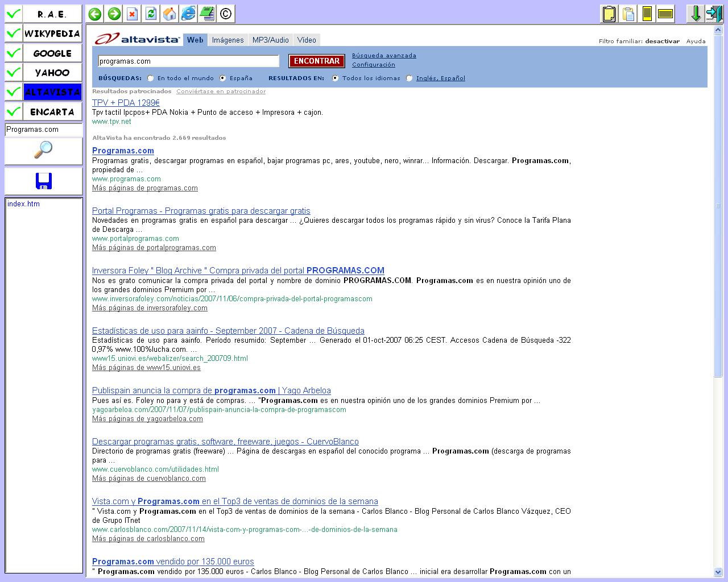The image size is (728, 582).
Task: Switch to the R.A.E. source
Action: tap(52, 14)
